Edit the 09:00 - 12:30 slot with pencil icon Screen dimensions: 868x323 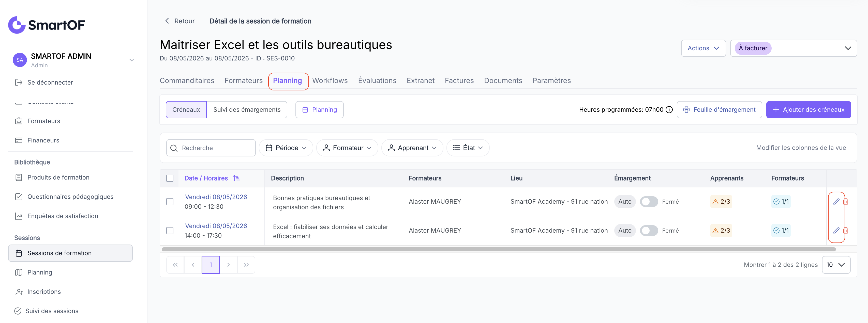836,202
